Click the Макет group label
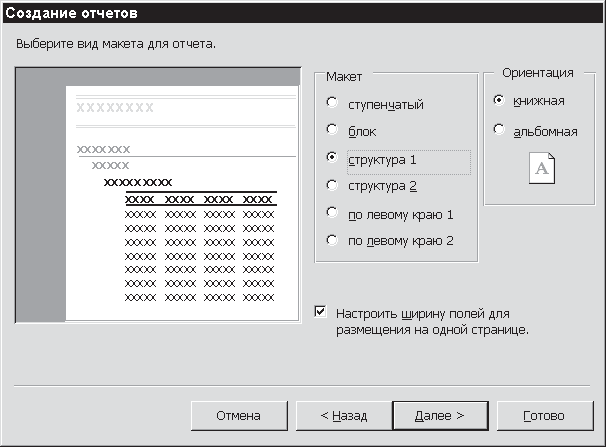Screen dimensions: 606x447 pyautogui.click(x=344, y=77)
